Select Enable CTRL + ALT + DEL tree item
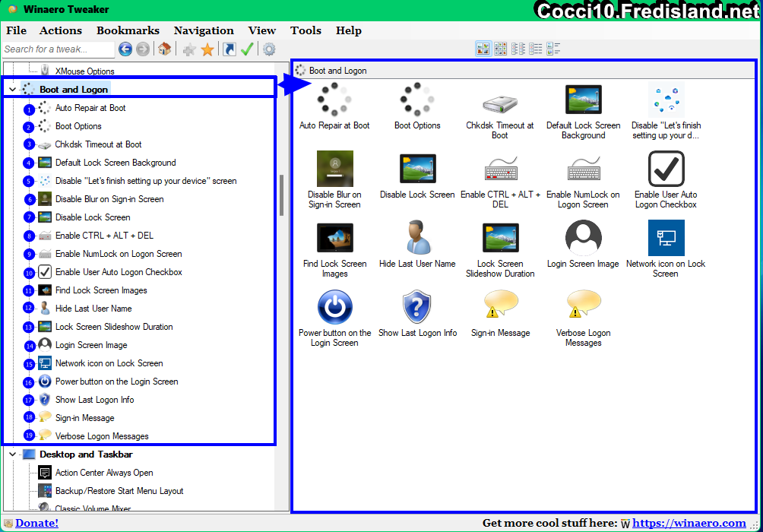Screen dimensions: 763x532 [x=104, y=236]
